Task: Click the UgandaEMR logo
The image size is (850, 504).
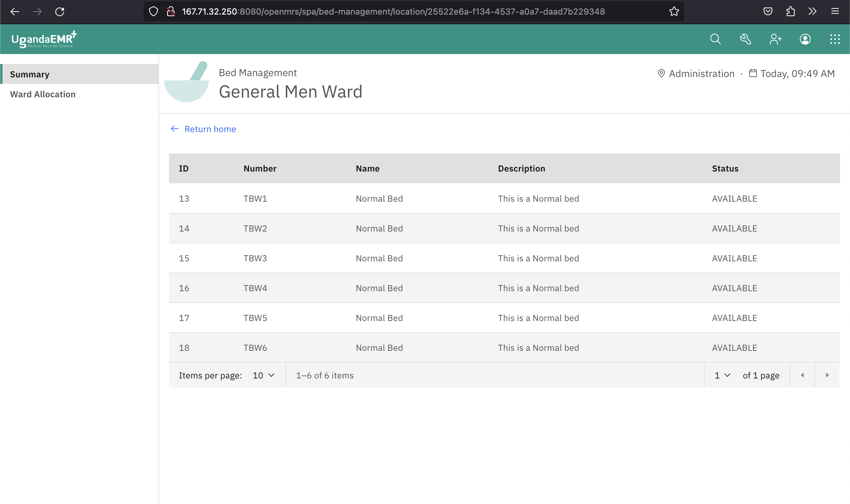Action: tap(44, 39)
